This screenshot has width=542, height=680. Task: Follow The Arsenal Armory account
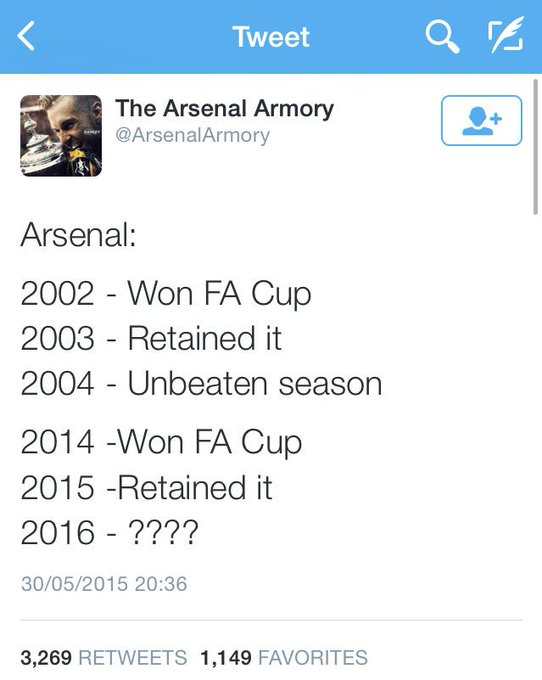(481, 120)
